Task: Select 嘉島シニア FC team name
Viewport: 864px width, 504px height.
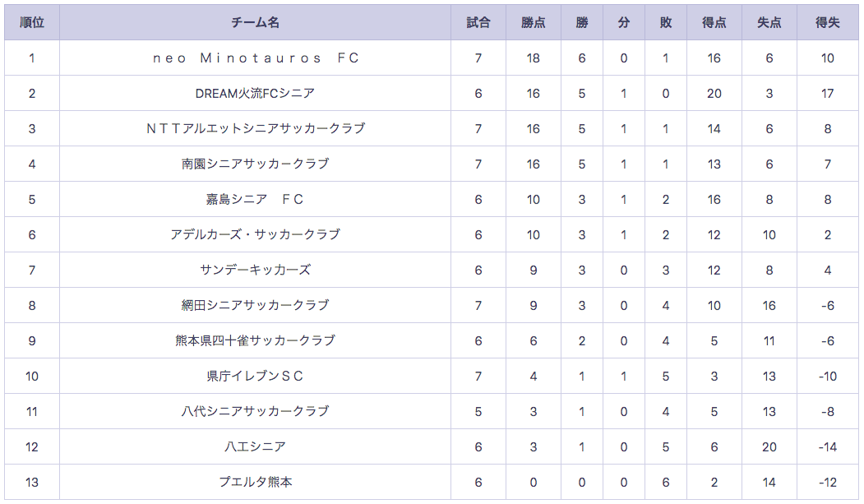Action: (x=255, y=199)
